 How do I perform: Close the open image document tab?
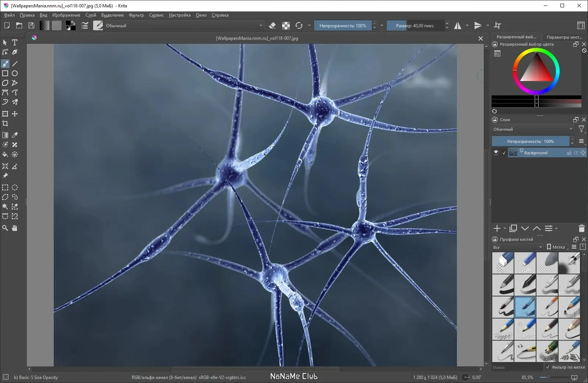tap(480, 38)
